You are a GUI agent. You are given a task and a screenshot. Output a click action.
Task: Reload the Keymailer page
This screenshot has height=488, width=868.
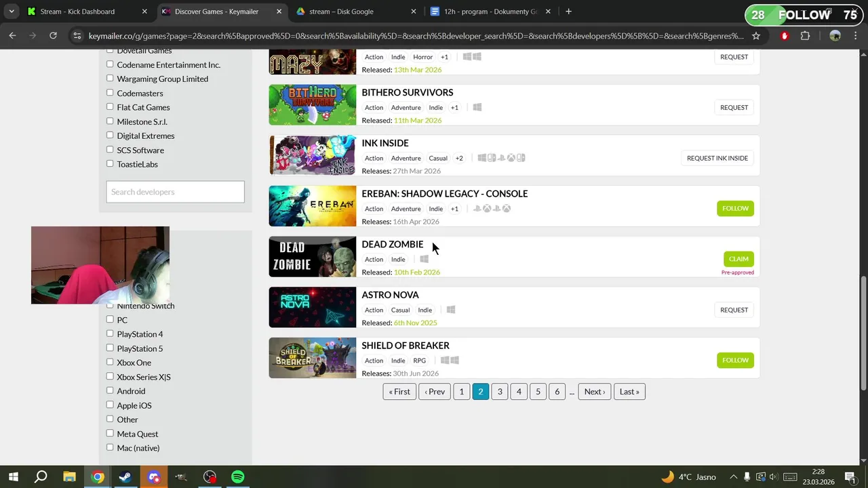(53, 36)
